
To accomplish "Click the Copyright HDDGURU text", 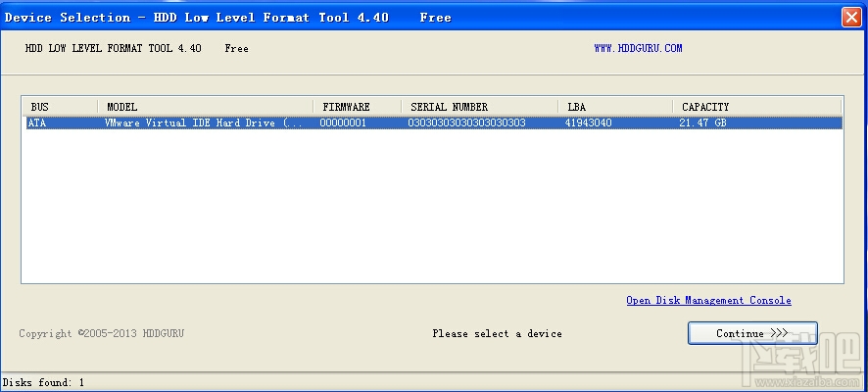I will click(x=101, y=333).
